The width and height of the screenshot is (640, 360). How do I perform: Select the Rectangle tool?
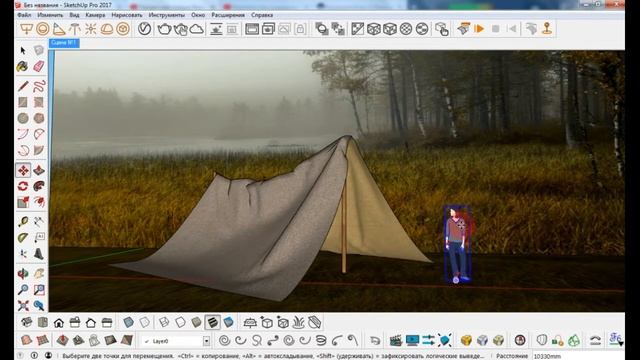click(x=23, y=102)
